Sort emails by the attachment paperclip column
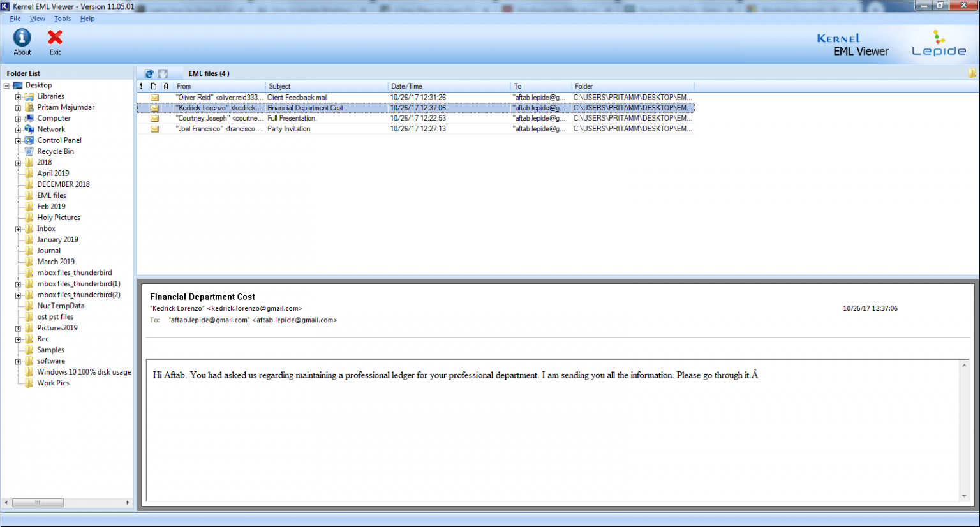The image size is (980, 527). 167,86
